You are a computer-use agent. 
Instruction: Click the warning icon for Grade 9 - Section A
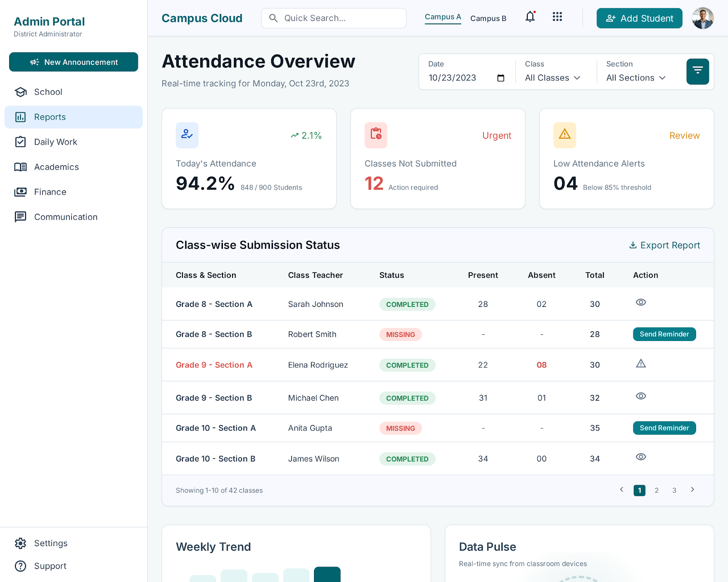click(x=641, y=363)
